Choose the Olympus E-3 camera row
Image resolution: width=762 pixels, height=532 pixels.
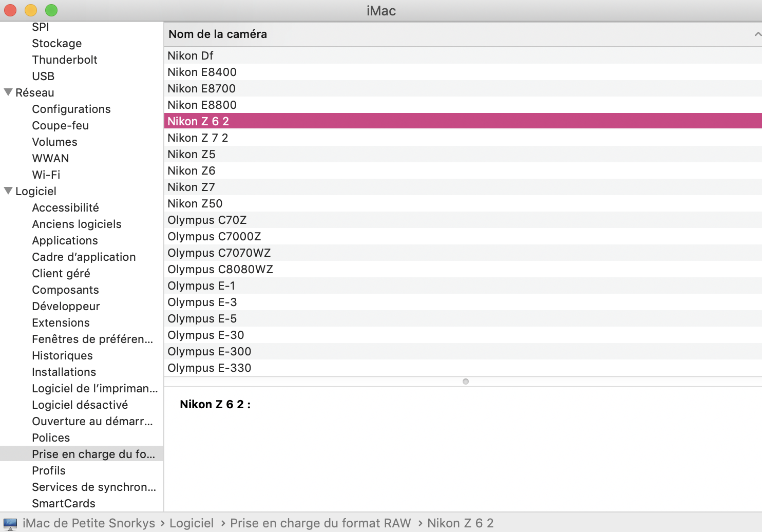tap(463, 302)
